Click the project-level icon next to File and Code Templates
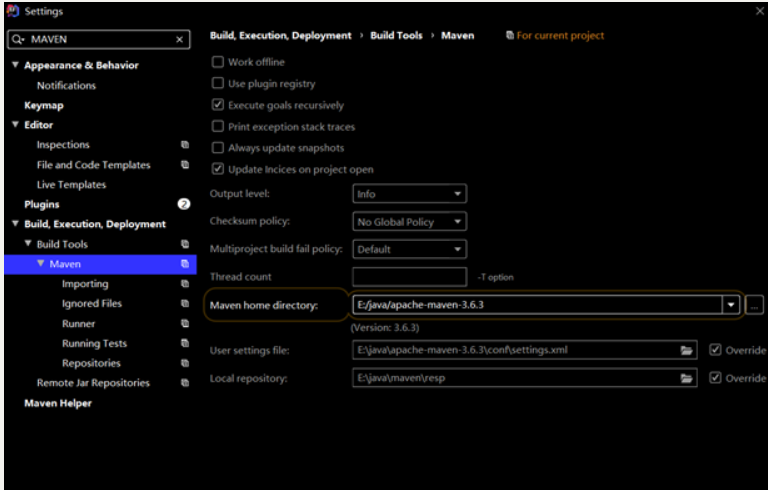 click(x=185, y=165)
